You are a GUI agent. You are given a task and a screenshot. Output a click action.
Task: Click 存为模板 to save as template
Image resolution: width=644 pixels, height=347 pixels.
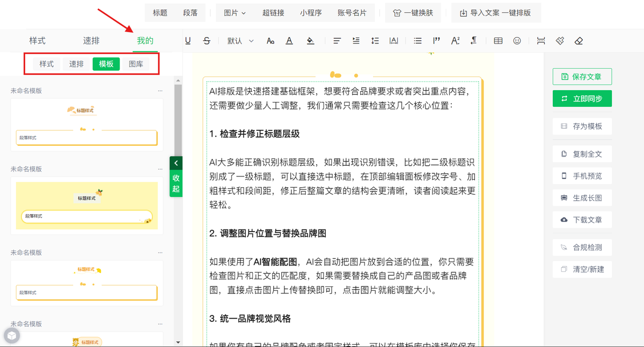point(582,127)
